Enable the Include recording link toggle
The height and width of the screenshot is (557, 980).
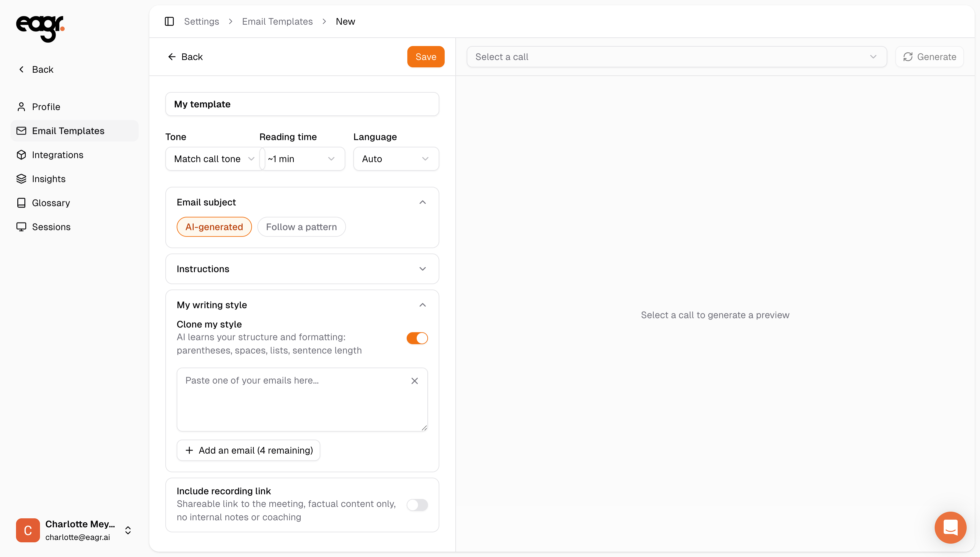click(x=417, y=505)
